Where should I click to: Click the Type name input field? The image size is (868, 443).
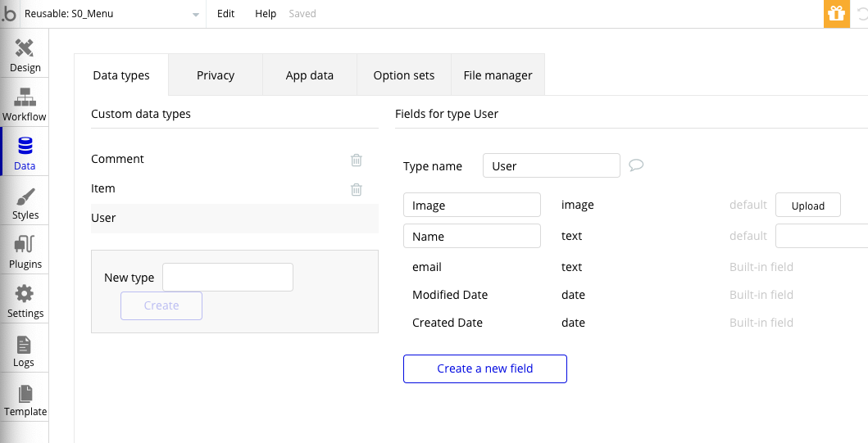pyautogui.click(x=551, y=165)
